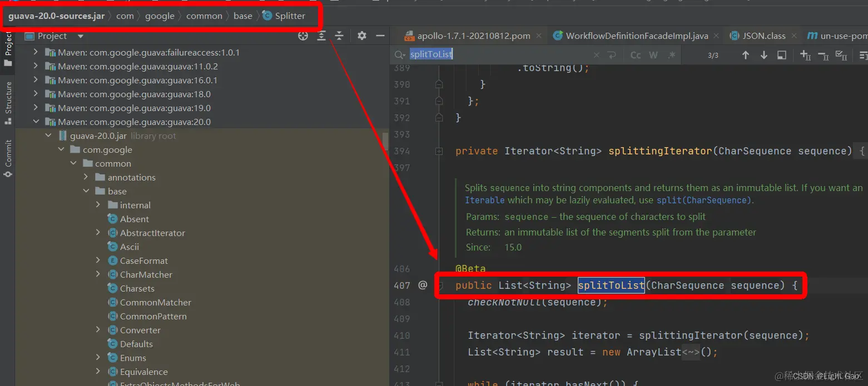Click the Splitter breadcrumb item
Image resolution: width=868 pixels, height=386 pixels.
coord(284,16)
